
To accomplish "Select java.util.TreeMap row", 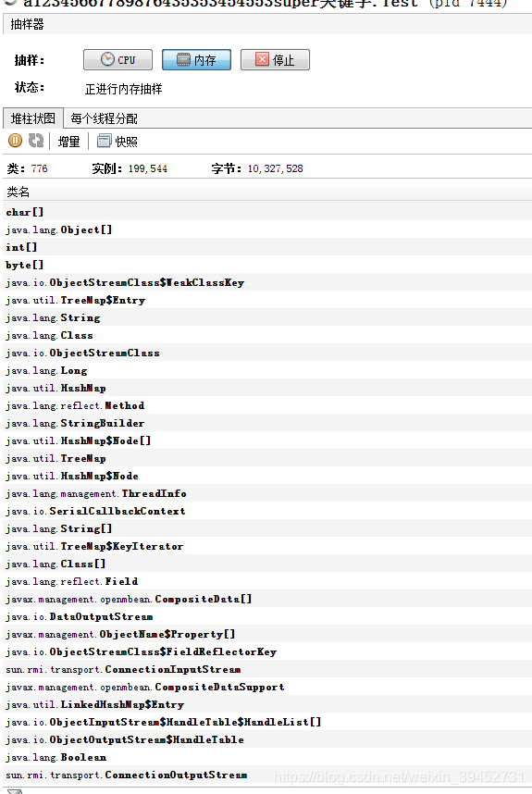I will point(267,458).
